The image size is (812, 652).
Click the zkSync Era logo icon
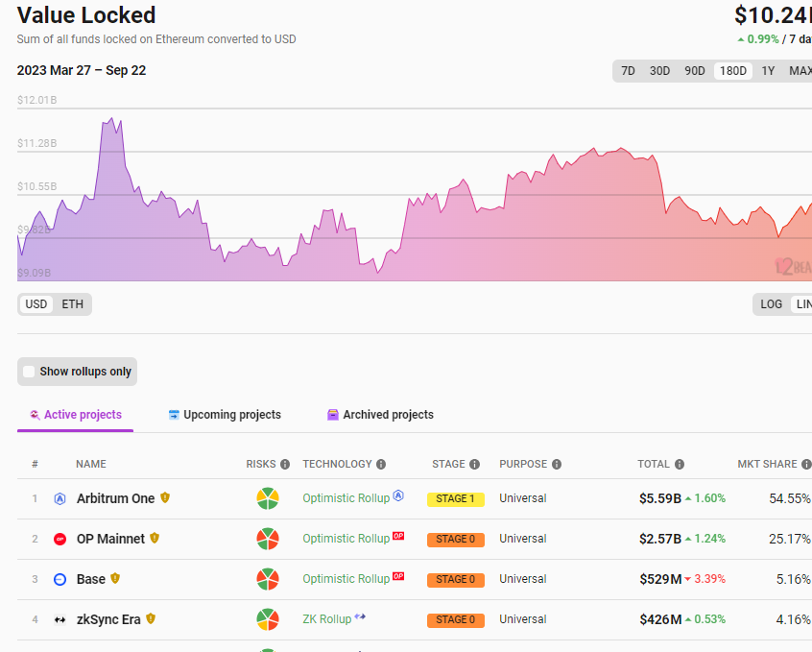tap(60, 620)
